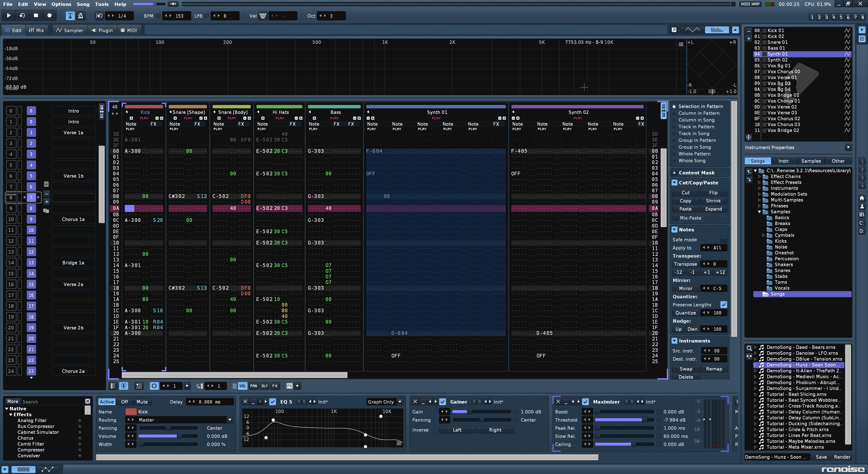This screenshot has height=474, width=868.
Task: Collapse the Notes section
Action: (674, 230)
